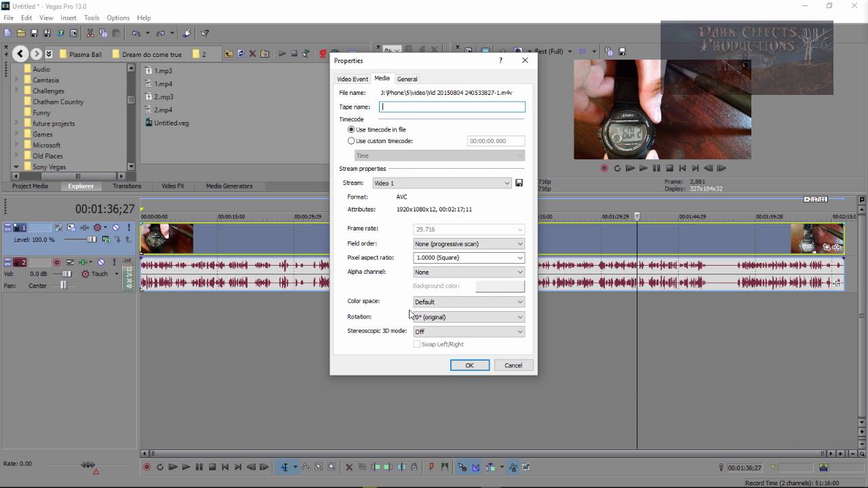Stop playback in the timeline transport bar
868x488 pixels.
212,467
